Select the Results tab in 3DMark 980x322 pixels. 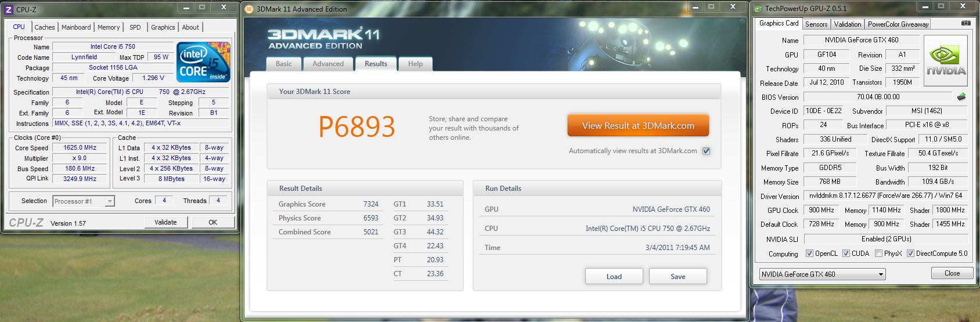pos(376,64)
